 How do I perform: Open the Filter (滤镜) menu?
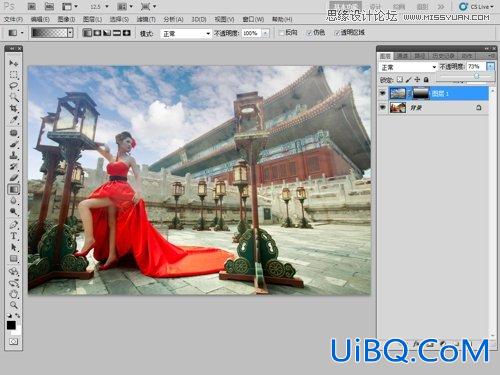pyautogui.click(x=146, y=19)
